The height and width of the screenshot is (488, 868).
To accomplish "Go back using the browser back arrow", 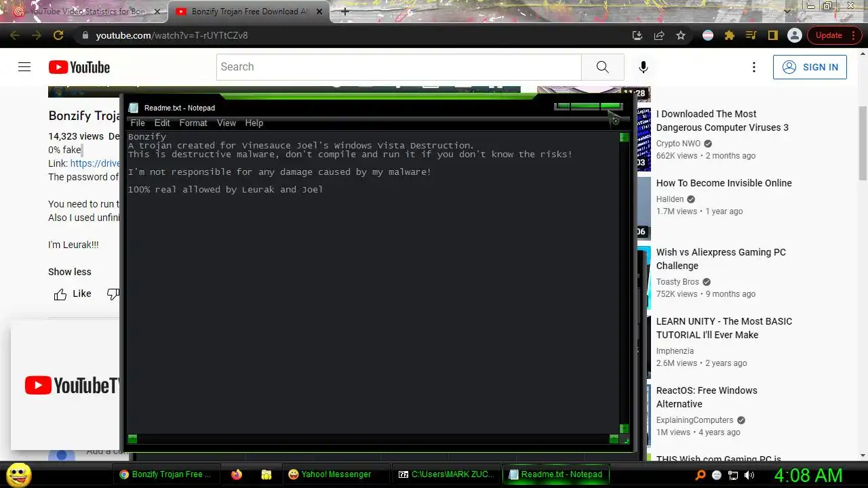I will (x=15, y=35).
